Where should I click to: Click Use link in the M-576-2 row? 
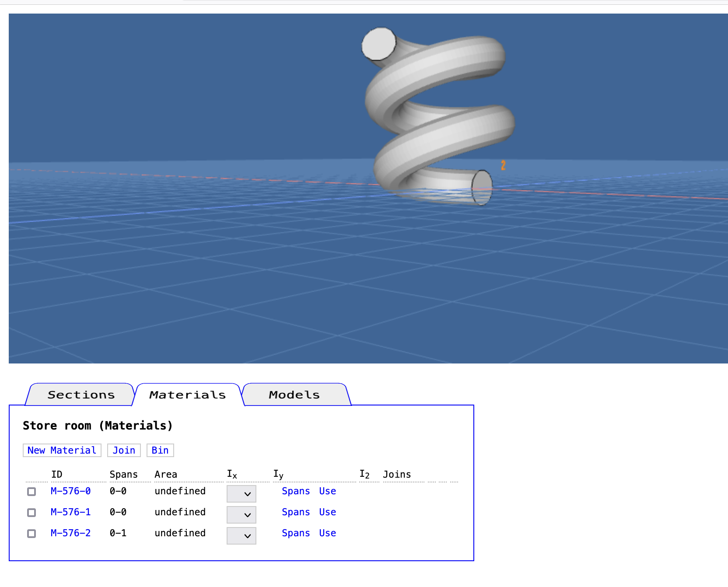pyautogui.click(x=327, y=533)
